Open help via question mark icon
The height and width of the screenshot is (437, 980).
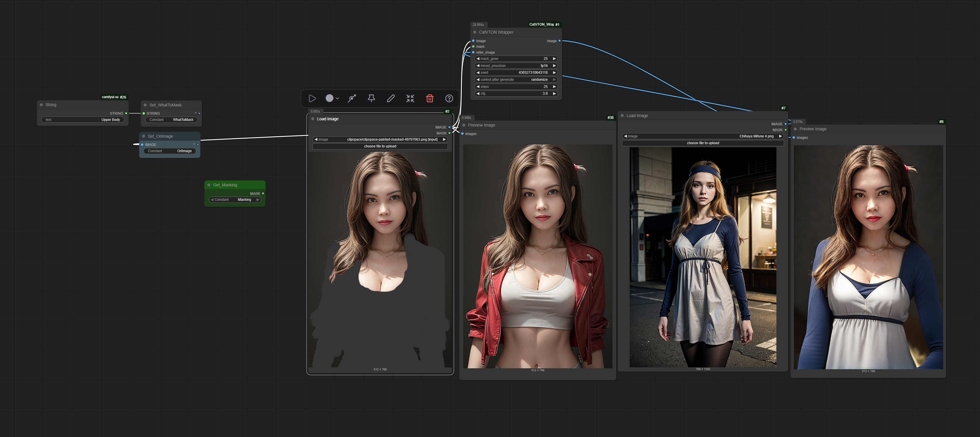(449, 98)
